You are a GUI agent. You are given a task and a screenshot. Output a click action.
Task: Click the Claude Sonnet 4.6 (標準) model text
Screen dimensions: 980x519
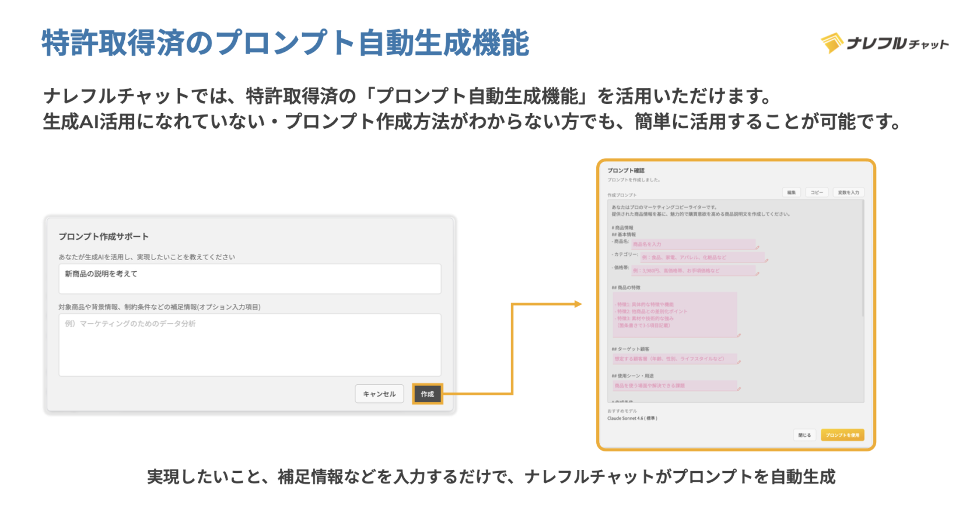click(x=632, y=418)
